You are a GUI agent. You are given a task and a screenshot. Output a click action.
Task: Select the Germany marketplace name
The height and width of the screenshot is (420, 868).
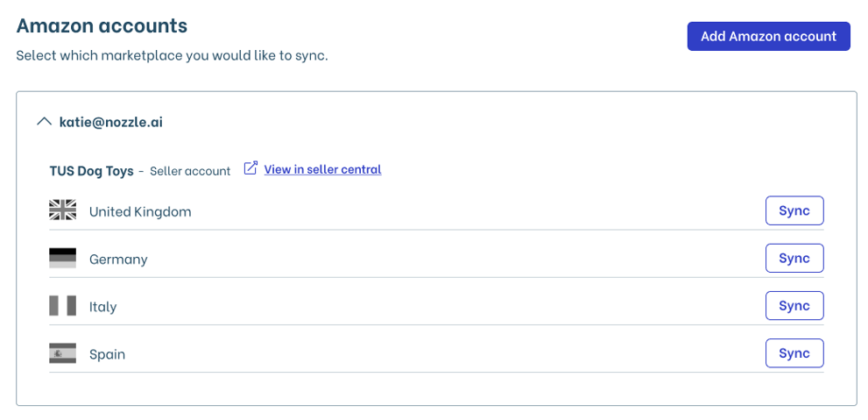[x=118, y=260]
